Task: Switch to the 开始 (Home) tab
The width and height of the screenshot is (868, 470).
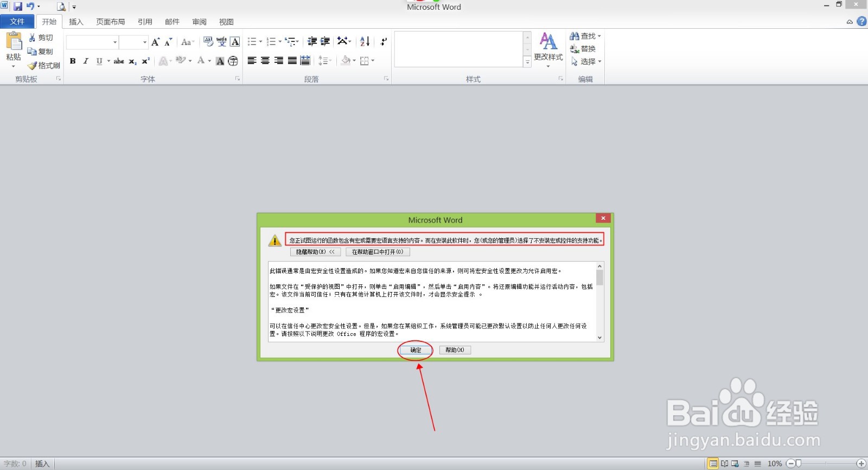Action: [x=49, y=22]
